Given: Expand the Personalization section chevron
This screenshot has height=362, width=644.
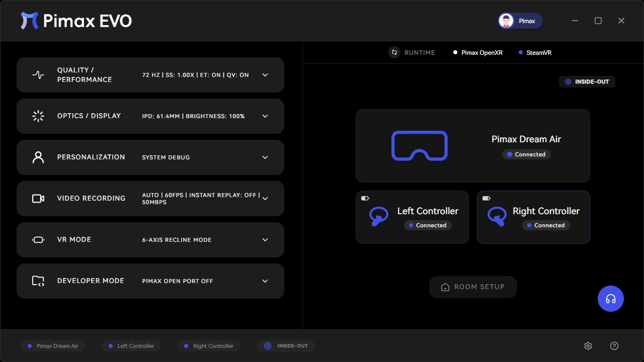Looking at the screenshot, I should tap(265, 157).
